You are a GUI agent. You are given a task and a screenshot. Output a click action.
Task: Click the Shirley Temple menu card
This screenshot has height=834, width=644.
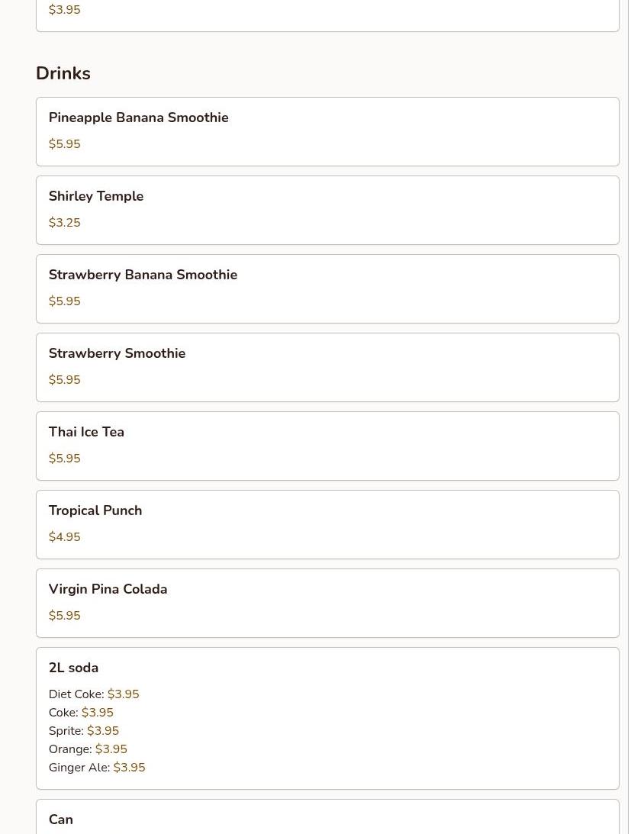click(327, 210)
